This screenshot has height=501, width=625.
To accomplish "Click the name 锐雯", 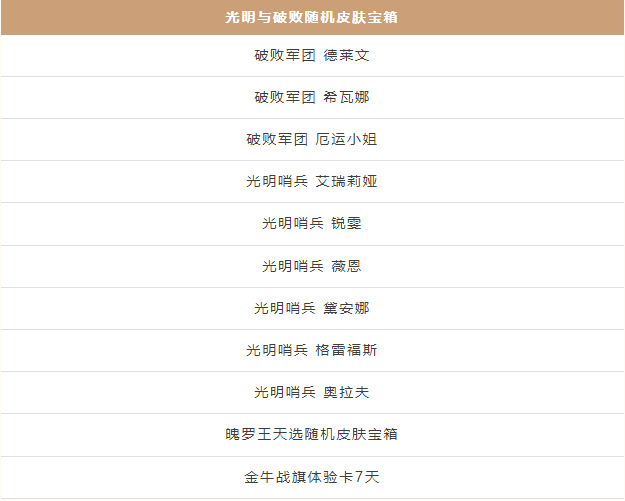I will click(346, 224).
